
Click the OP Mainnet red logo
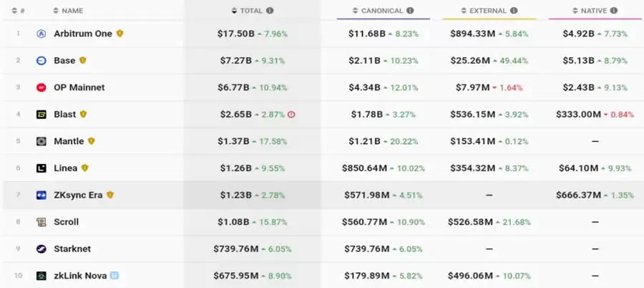coord(41,87)
